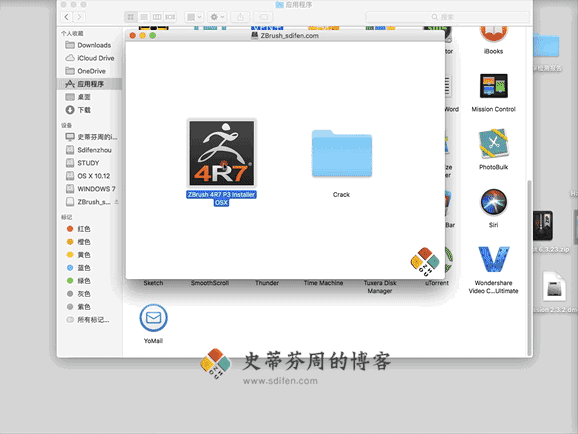Switch Finder to column view
Screen dimensions: 578x434
[x=157, y=17]
